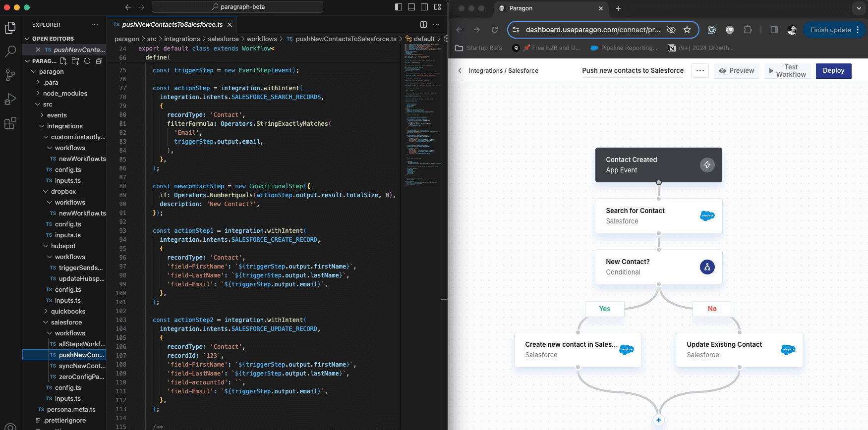Click the Test Workflow button
The width and height of the screenshot is (868, 430).
787,71
